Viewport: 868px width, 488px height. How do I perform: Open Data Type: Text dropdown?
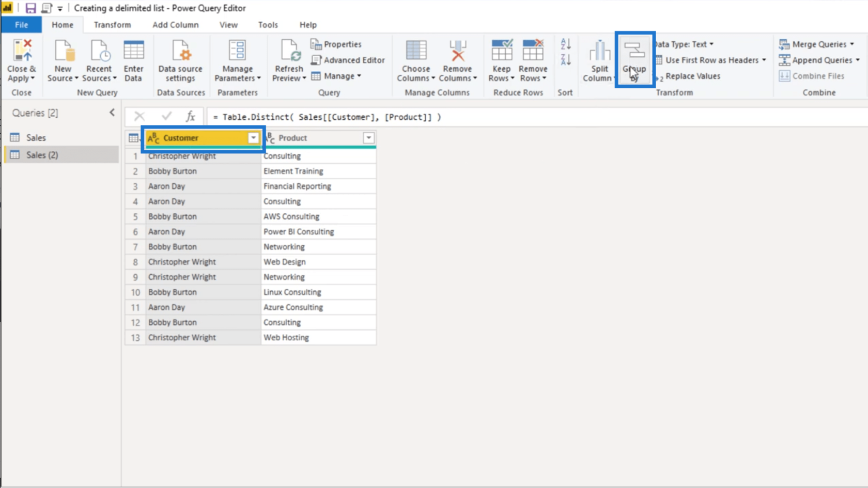(x=685, y=44)
